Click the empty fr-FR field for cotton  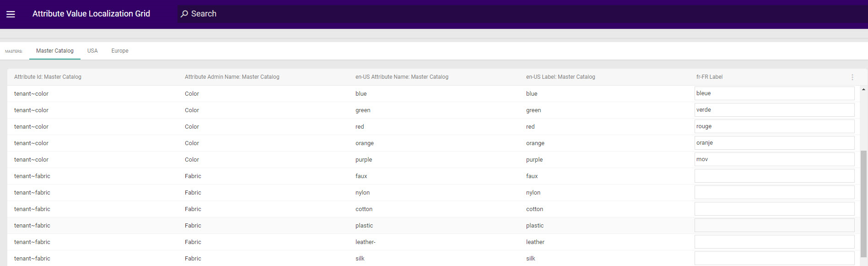774,209
